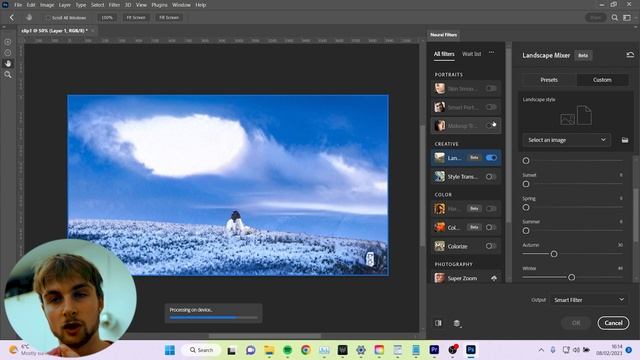The image size is (640, 360).
Task: Open the search magnifier at top right
Action: [615, 18]
